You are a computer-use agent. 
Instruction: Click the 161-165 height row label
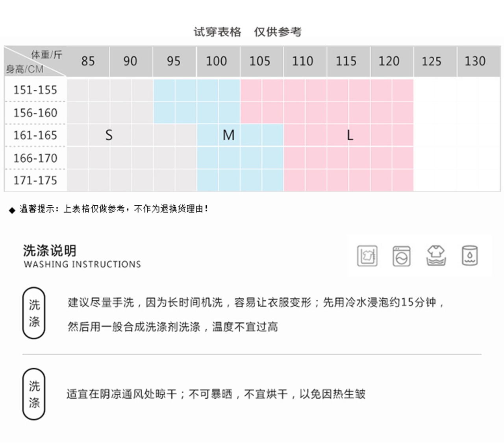[35, 136]
